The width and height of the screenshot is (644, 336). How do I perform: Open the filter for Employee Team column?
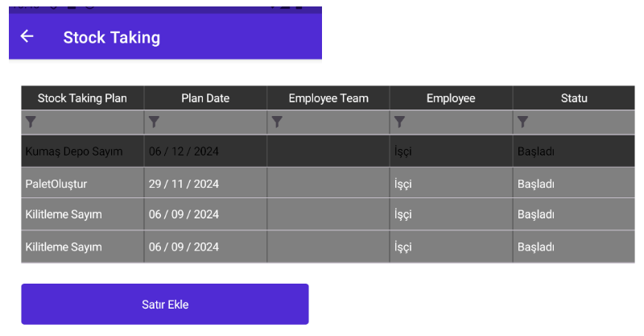coord(277,122)
